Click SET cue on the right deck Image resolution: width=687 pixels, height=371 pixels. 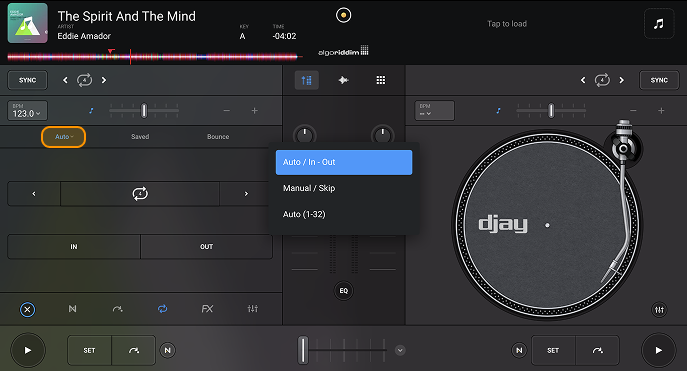tap(553, 350)
